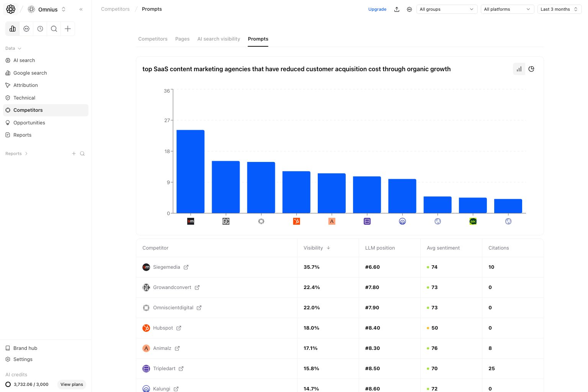Image resolution: width=588 pixels, height=392 pixels.
Task: Open the AI agent icon in sidebar toolbar
Action: [x=26, y=29]
